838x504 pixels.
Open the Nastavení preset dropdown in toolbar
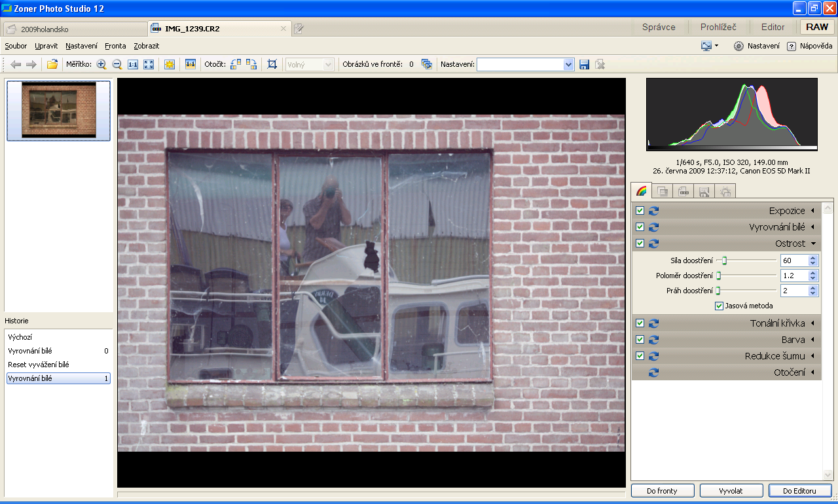[x=568, y=64]
